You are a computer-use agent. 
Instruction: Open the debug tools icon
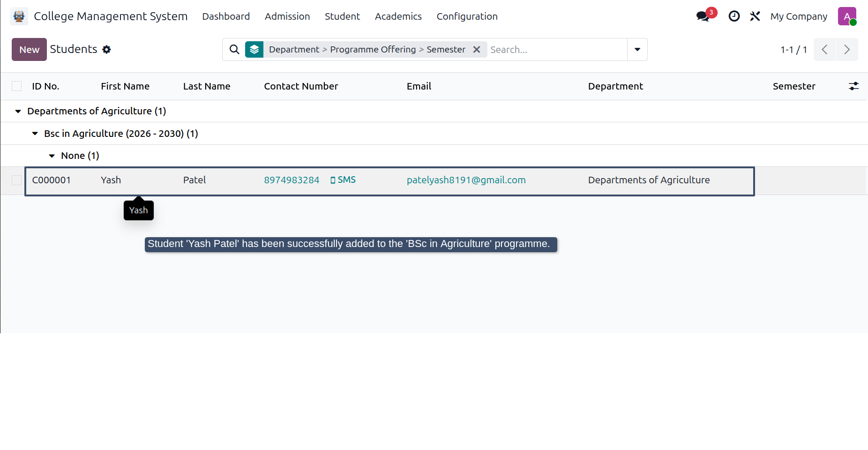755,16
